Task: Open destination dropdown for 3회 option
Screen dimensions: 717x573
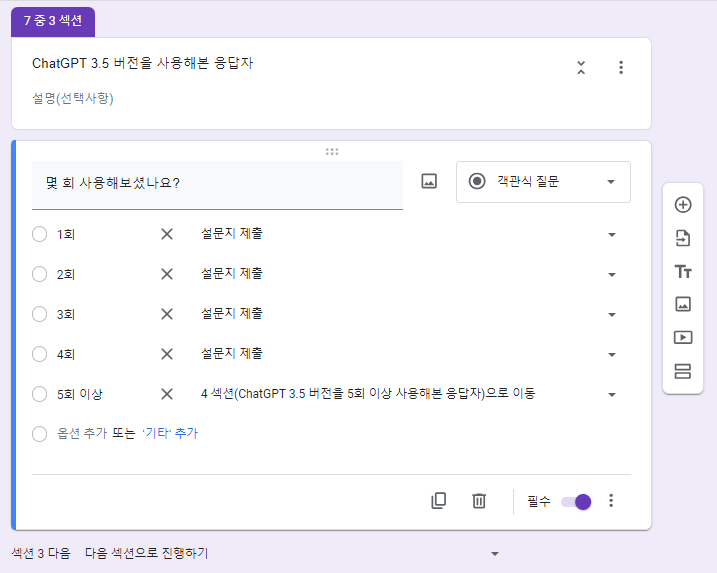Action: pyautogui.click(x=611, y=315)
